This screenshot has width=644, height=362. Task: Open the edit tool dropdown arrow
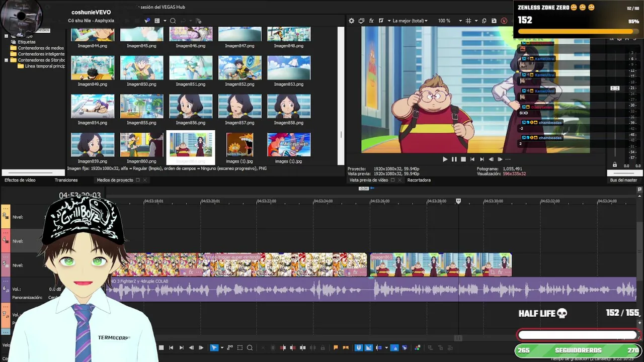tap(222, 347)
